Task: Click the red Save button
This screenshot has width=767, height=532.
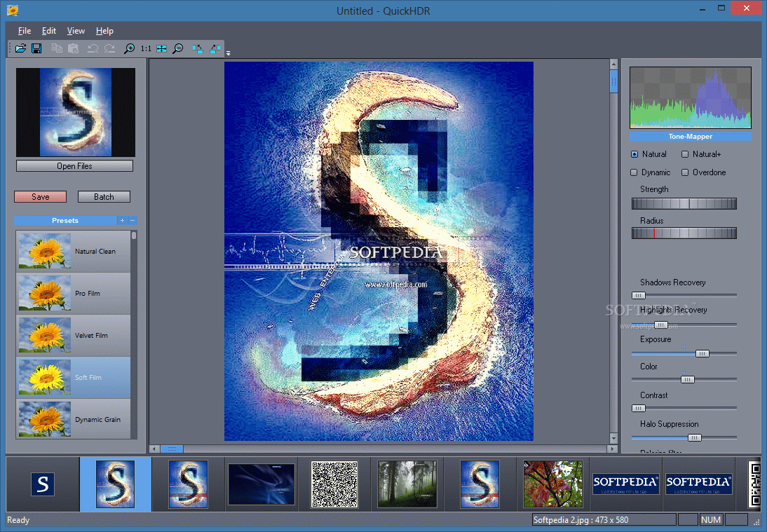Action: pyautogui.click(x=40, y=196)
